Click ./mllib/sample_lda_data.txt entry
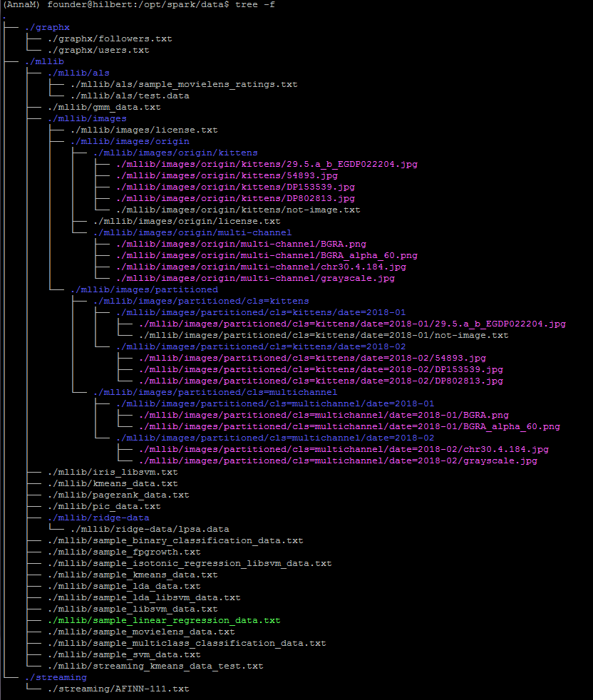The image size is (593, 700). 124,587
